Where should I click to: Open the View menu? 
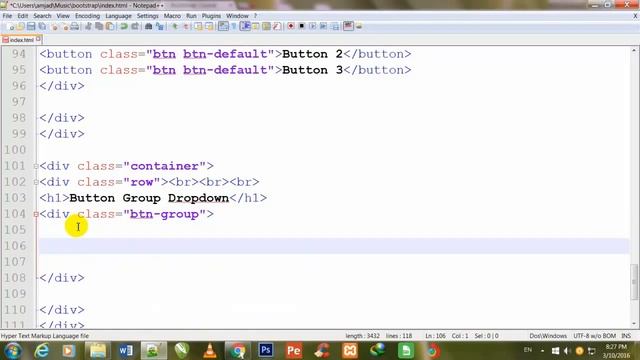63,16
